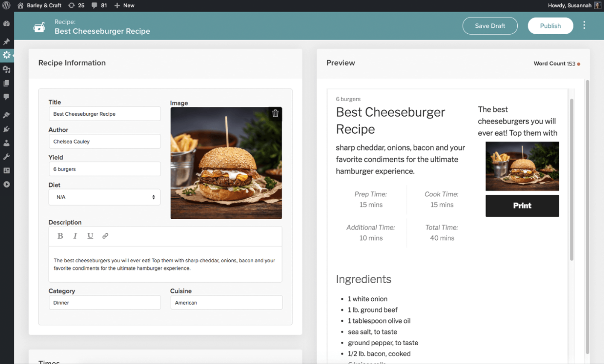Click the Ingredients heading in the preview
This screenshot has height=364, width=604.
click(x=364, y=279)
